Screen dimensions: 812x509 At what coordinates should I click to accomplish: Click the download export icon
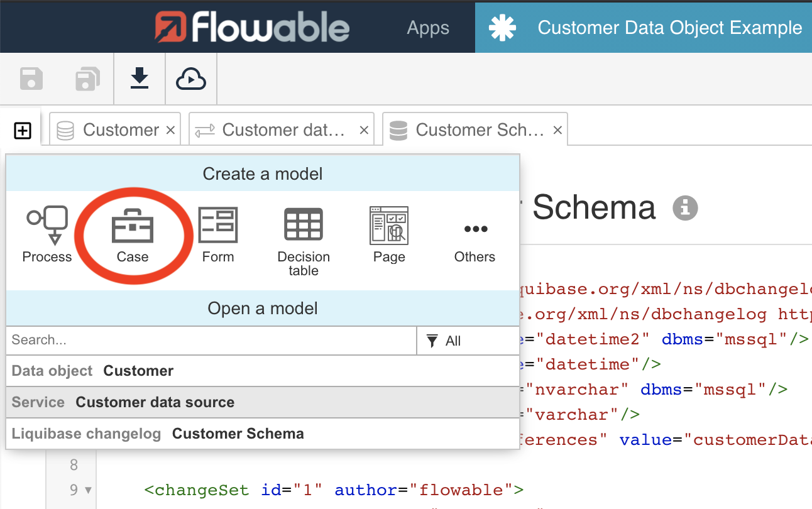pos(140,79)
